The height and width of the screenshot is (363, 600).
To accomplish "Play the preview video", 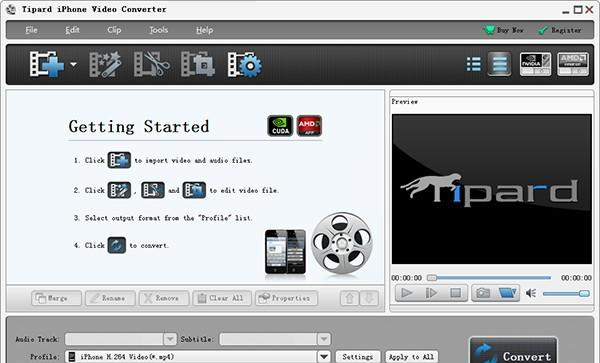I will point(407,293).
